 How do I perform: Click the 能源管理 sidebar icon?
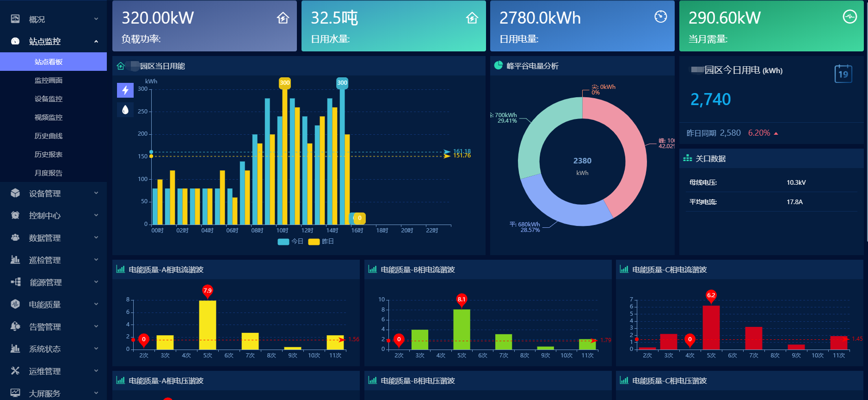coord(15,282)
